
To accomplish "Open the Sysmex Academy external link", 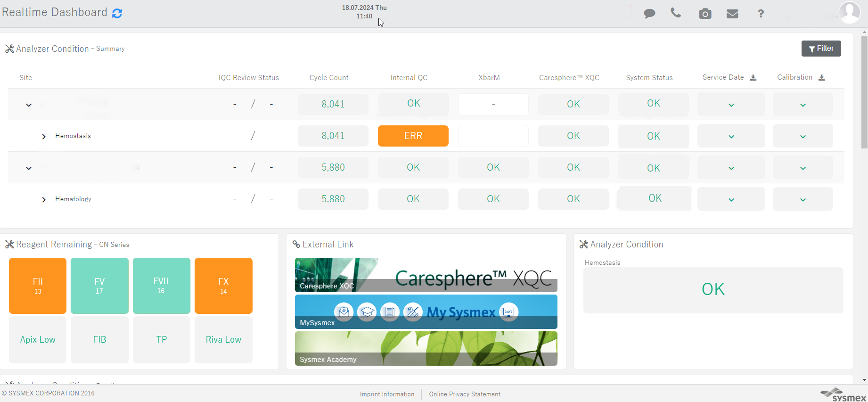I will pyautogui.click(x=426, y=348).
